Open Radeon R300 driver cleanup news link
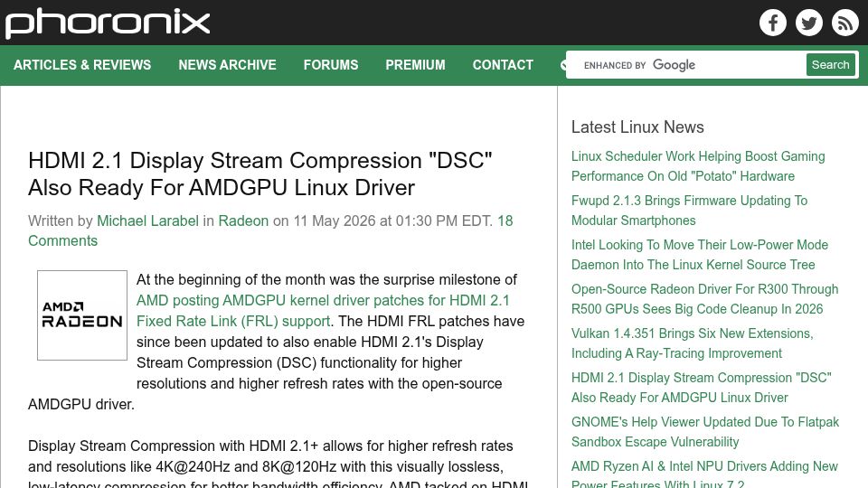 704,299
